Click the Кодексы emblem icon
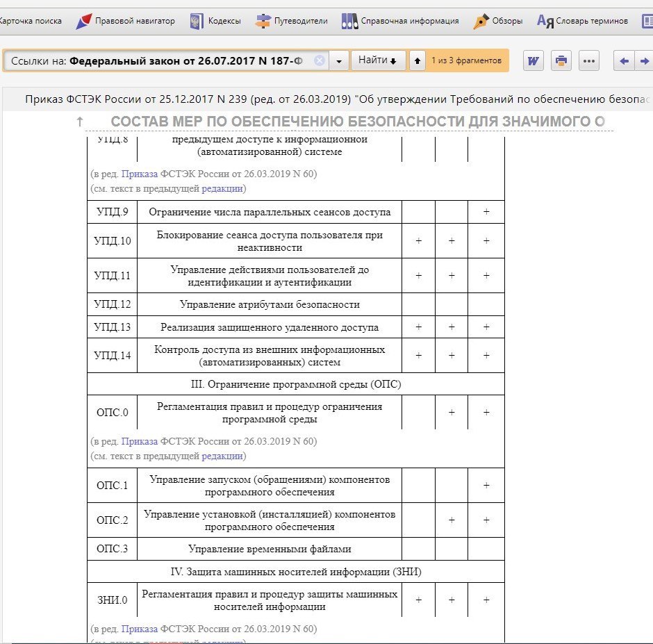The height and width of the screenshot is (644, 653). point(196,22)
